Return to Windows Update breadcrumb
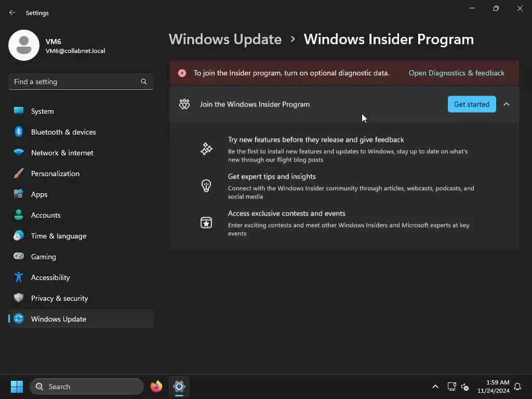Image resolution: width=532 pixels, height=399 pixels. pos(225,39)
